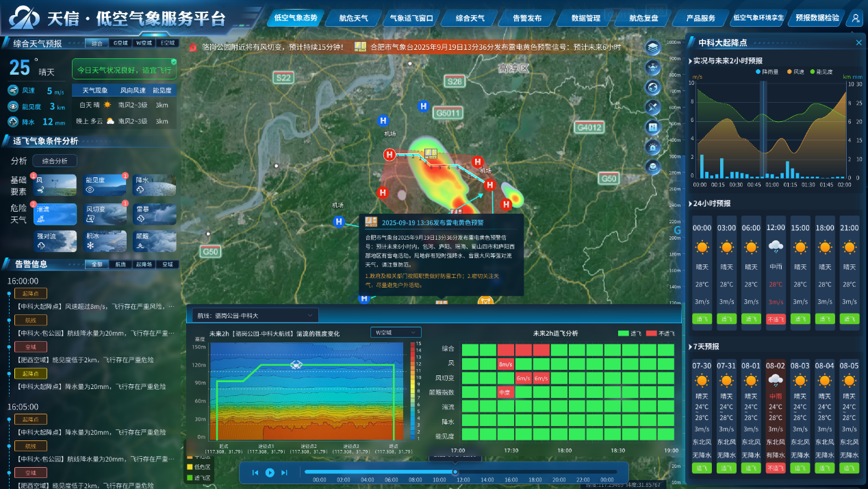Open the 航线 route selection dropdown

(x=254, y=315)
